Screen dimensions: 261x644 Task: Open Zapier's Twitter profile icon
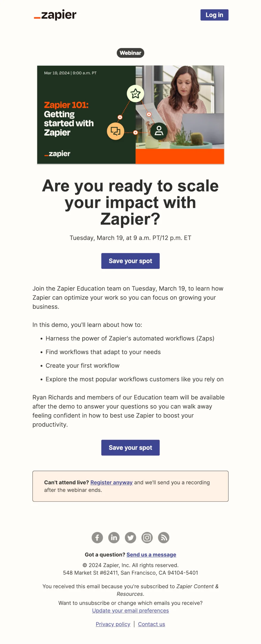130,538
